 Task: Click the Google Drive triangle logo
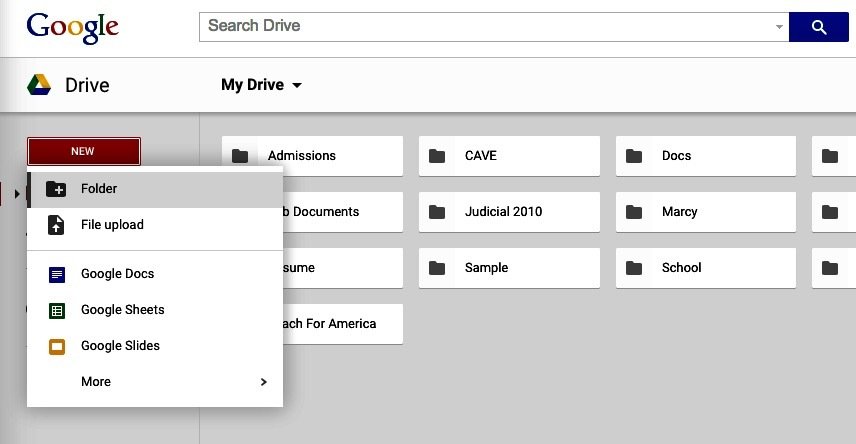pyautogui.click(x=39, y=85)
